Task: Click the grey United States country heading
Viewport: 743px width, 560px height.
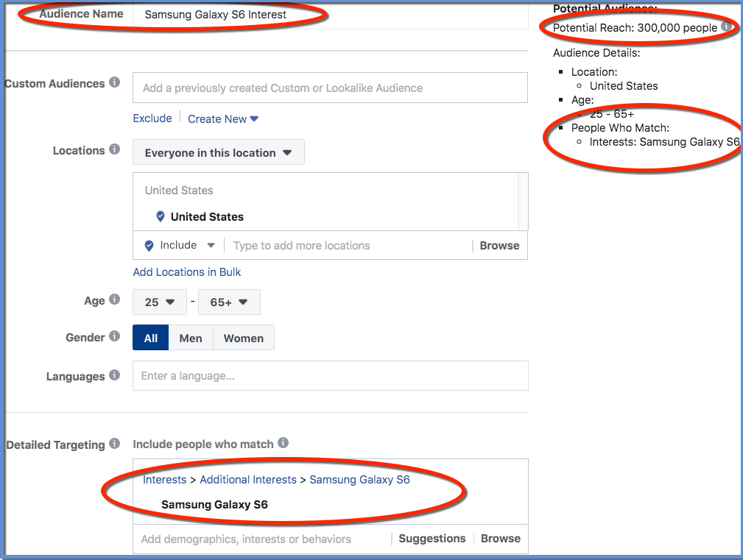Action: pos(179,191)
